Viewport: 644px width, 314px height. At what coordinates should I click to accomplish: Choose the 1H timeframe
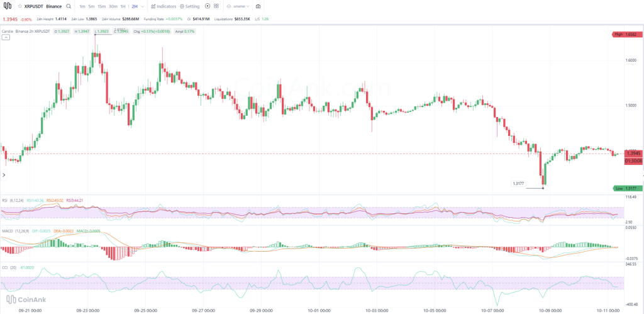tap(123, 6)
